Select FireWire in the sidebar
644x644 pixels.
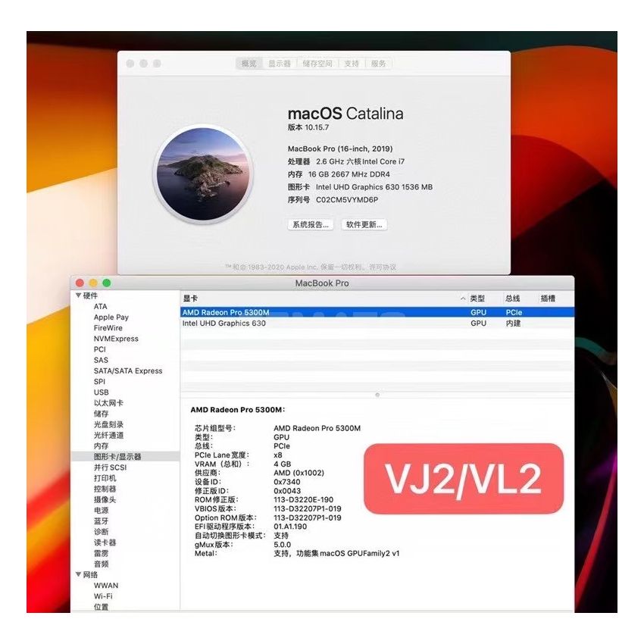point(108,328)
